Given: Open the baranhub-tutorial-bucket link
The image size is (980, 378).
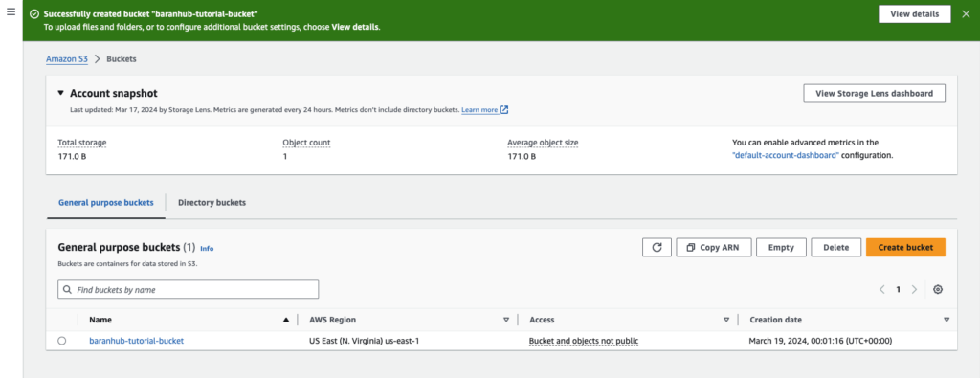Looking at the screenshot, I should [x=137, y=341].
